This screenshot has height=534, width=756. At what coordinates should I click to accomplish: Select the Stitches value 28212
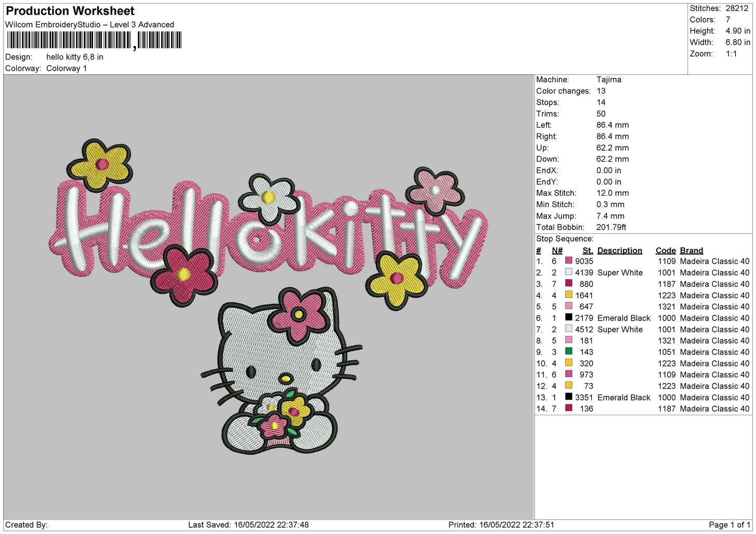[x=737, y=8]
